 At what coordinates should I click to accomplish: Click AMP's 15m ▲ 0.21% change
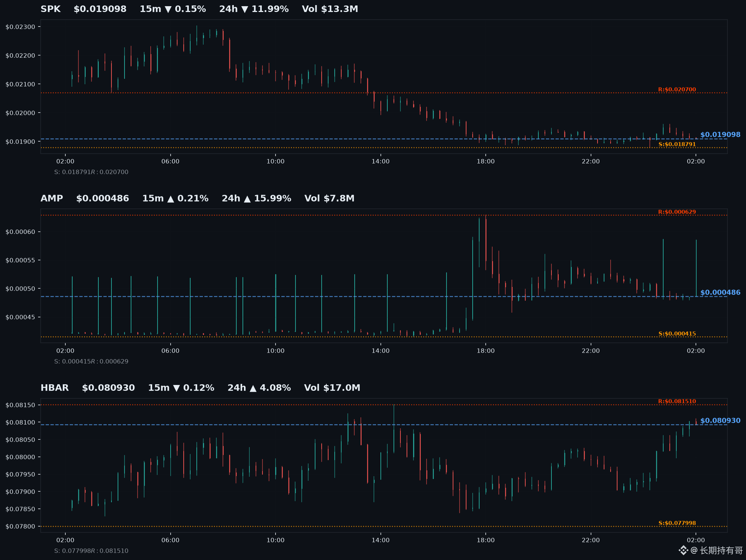coord(175,198)
